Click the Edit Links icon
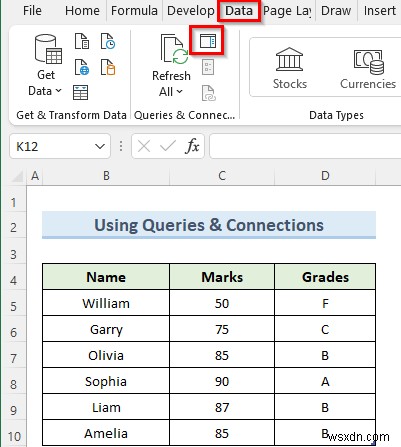Screen dimensions: 401x447 209,93
